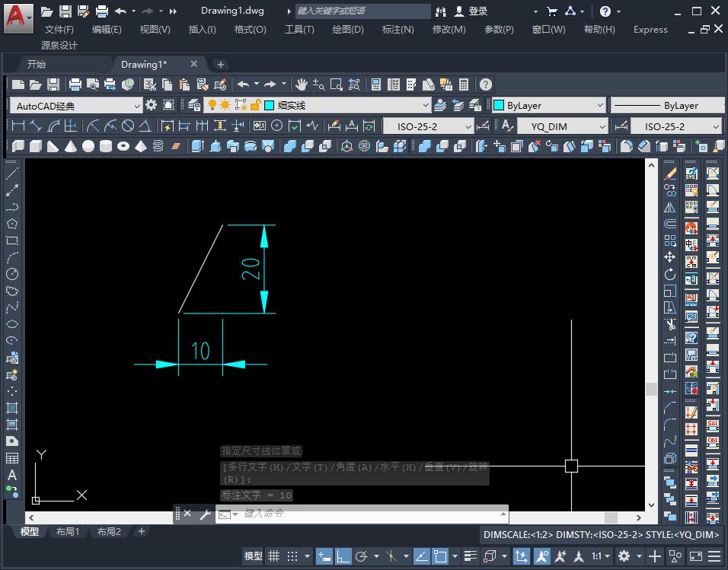
Task: Open the 细实线 layer dropdown
Action: click(x=425, y=105)
